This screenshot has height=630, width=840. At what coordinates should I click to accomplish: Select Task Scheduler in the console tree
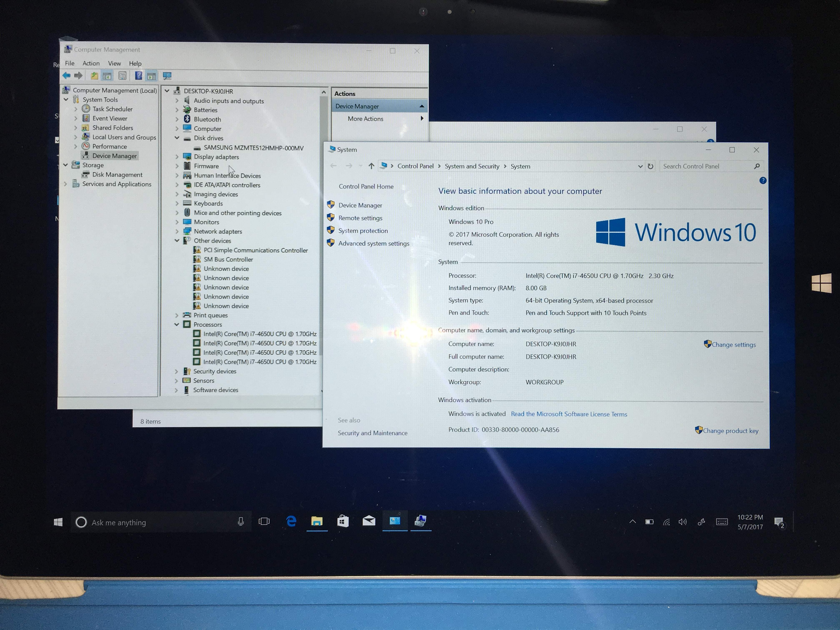(x=112, y=109)
